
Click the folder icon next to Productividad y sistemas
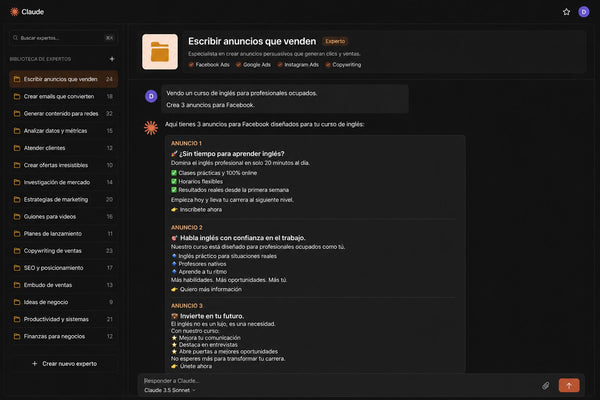tap(17, 319)
